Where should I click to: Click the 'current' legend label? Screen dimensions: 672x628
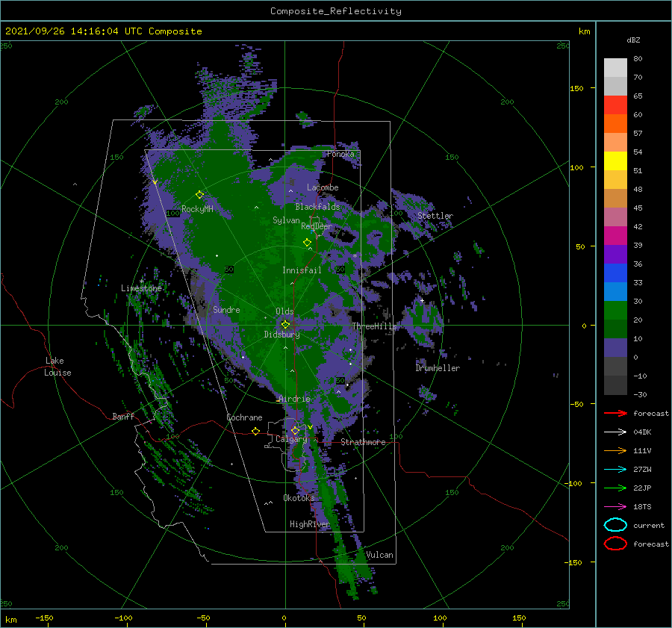click(649, 525)
